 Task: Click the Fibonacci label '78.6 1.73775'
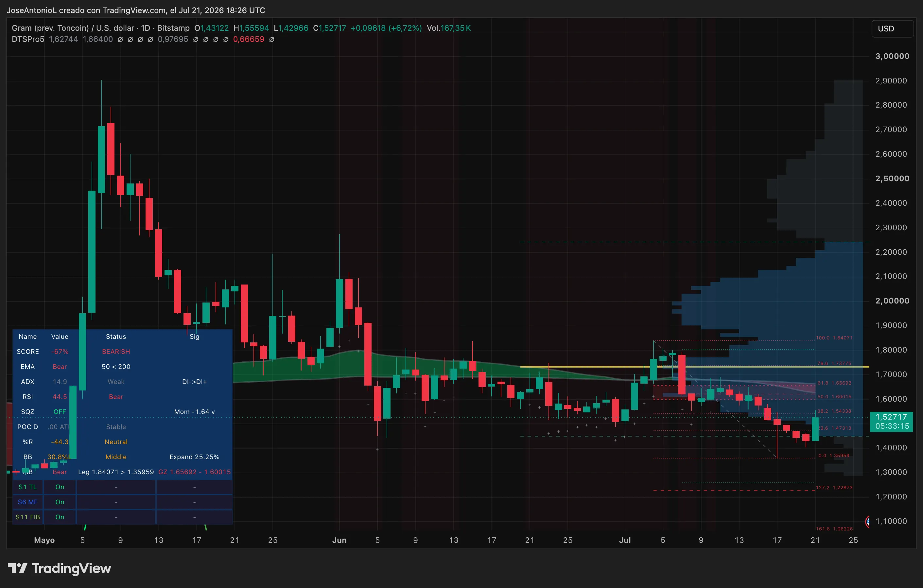click(x=834, y=363)
